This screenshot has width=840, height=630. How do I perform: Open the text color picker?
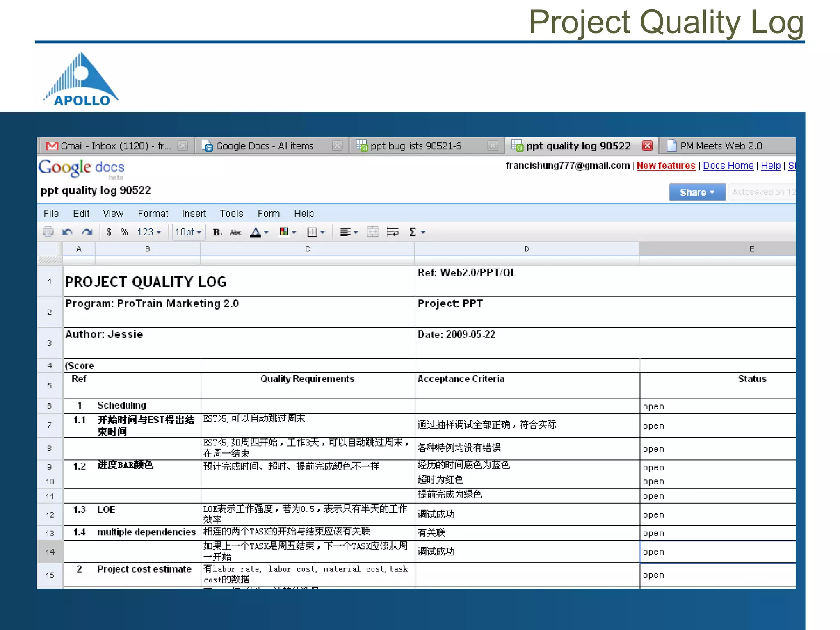pyautogui.click(x=259, y=232)
